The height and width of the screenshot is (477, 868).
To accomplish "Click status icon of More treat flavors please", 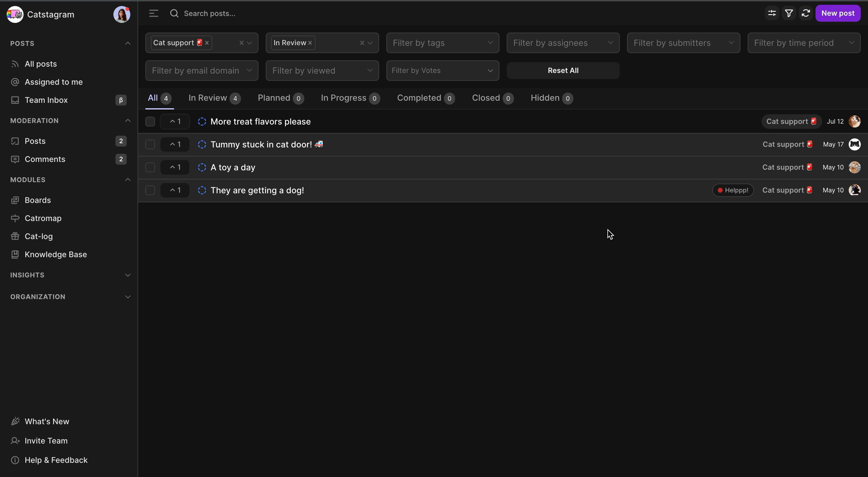I will [x=202, y=122].
